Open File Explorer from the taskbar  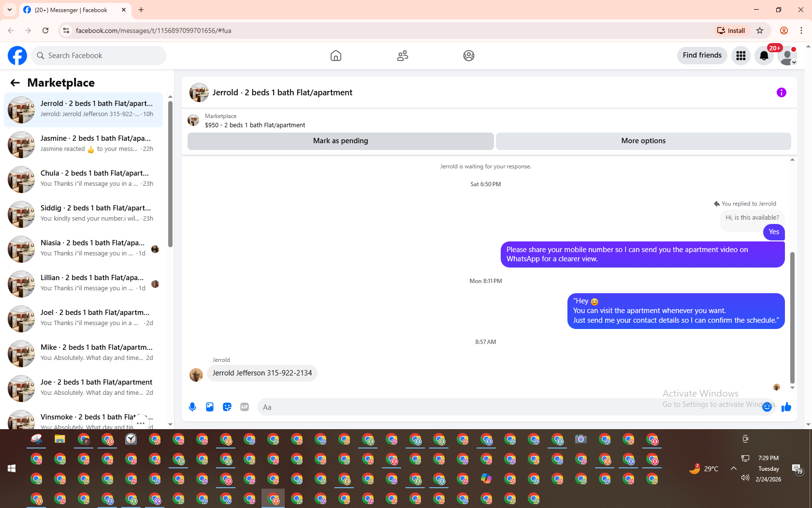click(59, 439)
